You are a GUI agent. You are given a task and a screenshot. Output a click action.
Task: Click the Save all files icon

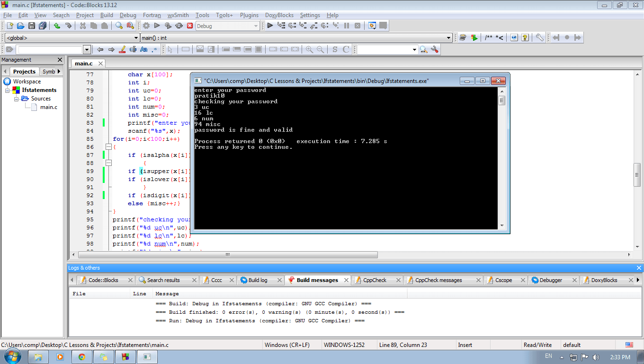point(43,26)
